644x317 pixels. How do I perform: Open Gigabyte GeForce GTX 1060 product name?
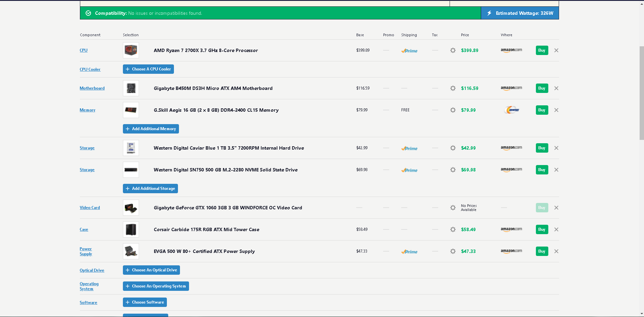click(x=228, y=208)
